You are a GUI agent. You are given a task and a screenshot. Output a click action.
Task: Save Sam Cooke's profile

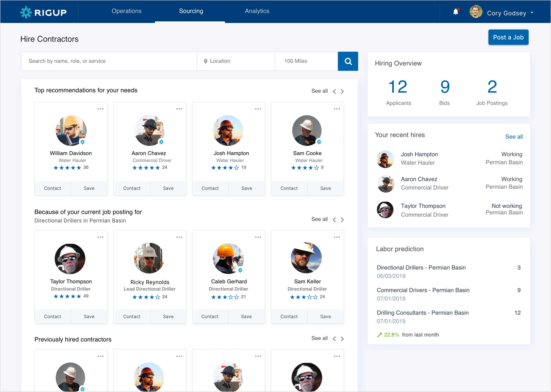click(x=326, y=188)
